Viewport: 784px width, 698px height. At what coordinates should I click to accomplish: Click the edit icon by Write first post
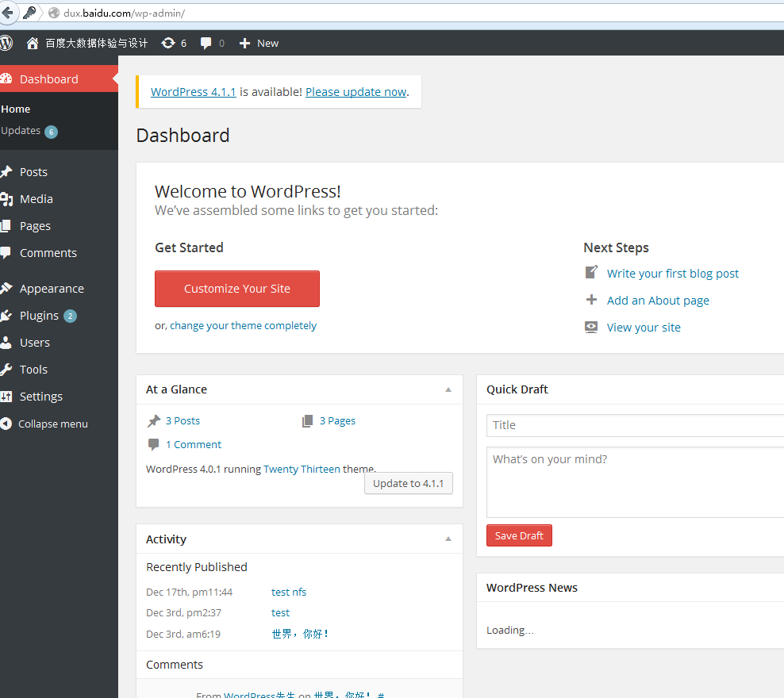click(591, 272)
